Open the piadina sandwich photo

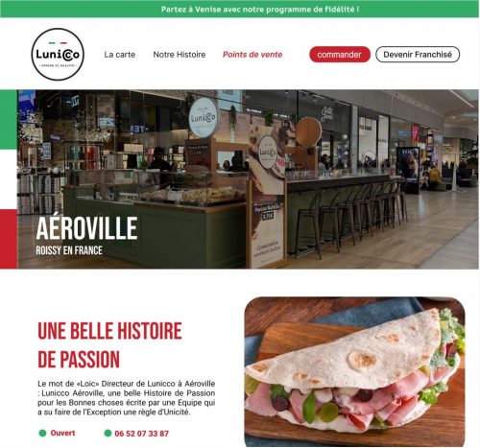click(354, 372)
